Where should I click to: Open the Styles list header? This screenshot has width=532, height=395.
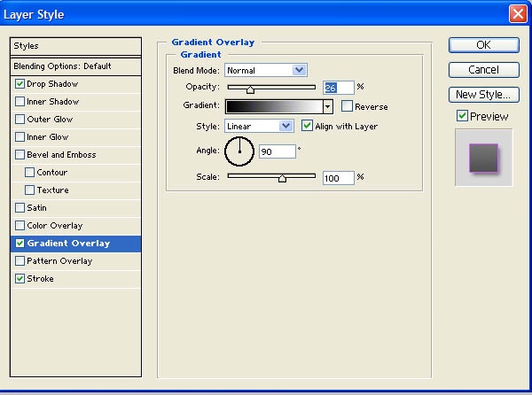(75, 46)
